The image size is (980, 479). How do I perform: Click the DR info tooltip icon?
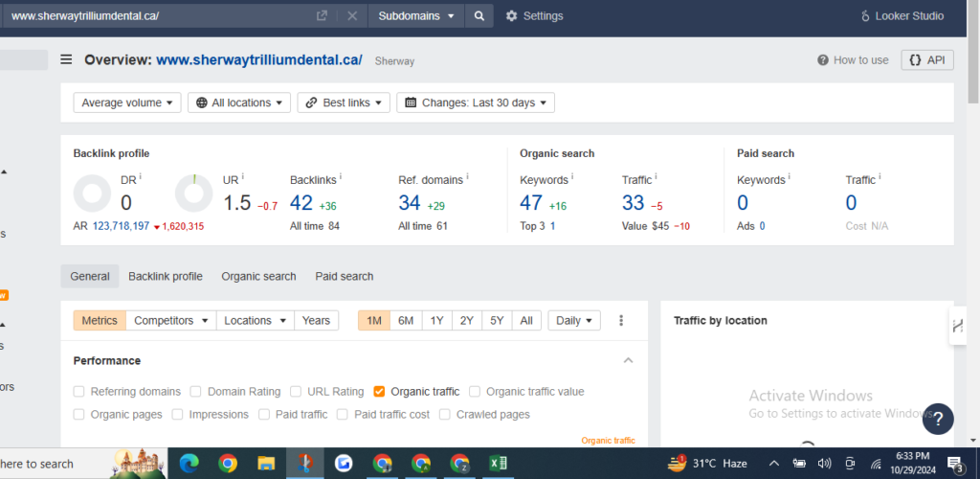(x=140, y=177)
